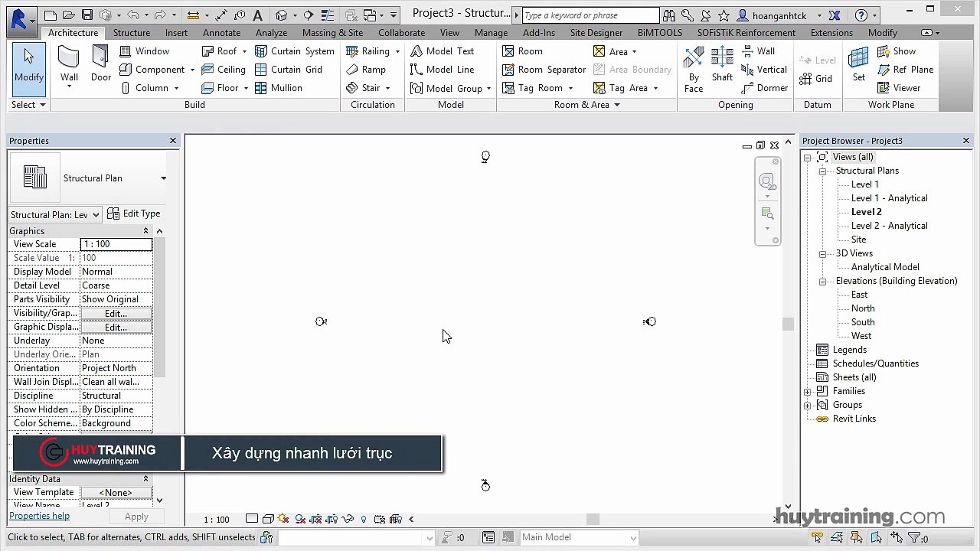Viewport: 980px width, 551px height.
Task: Click the Text tool icon in quick access toolbar
Action: click(x=257, y=15)
